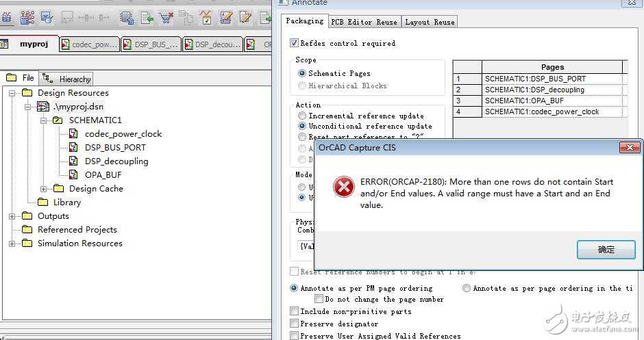This screenshot has height=340, width=644.
Task: Expand the Design Cache tree node
Action: pyautogui.click(x=43, y=189)
